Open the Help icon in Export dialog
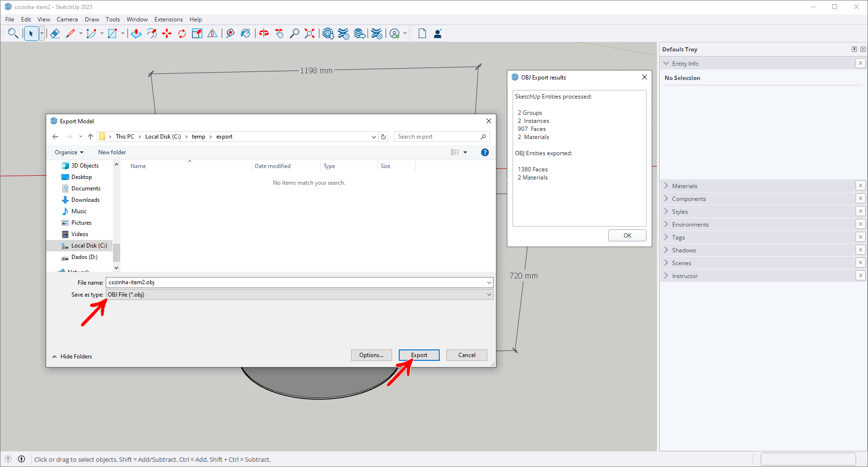 point(485,152)
